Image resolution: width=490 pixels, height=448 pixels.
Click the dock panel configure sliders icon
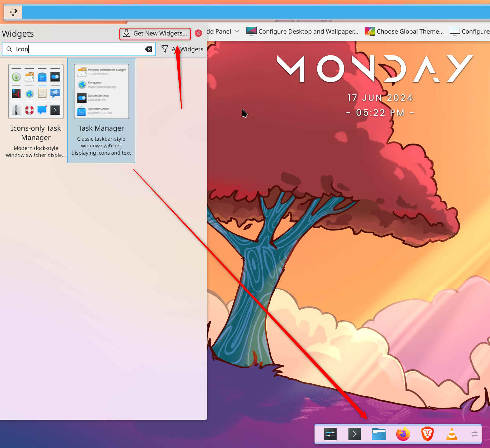pos(474,434)
